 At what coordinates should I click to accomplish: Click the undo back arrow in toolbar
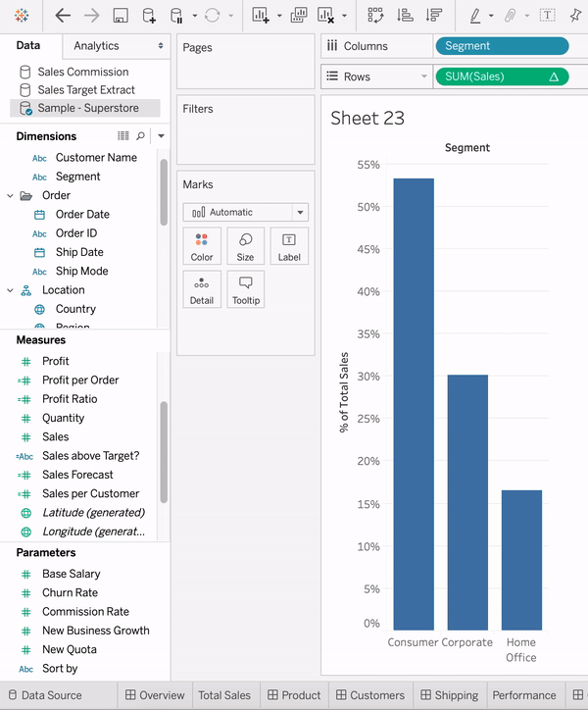click(63, 16)
